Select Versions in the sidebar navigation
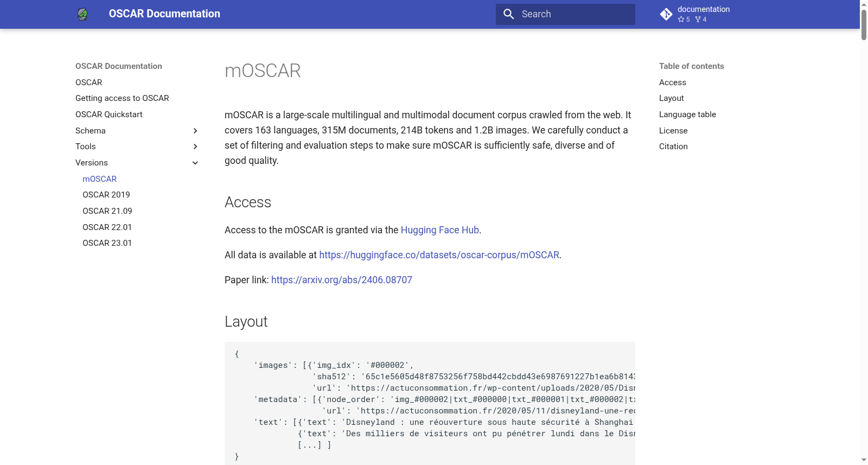This screenshot has width=868, height=465. point(92,163)
